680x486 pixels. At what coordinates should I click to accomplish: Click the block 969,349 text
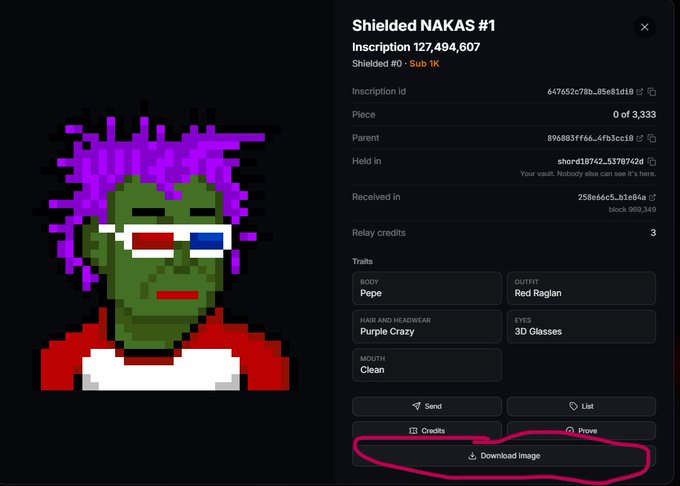(x=632, y=209)
